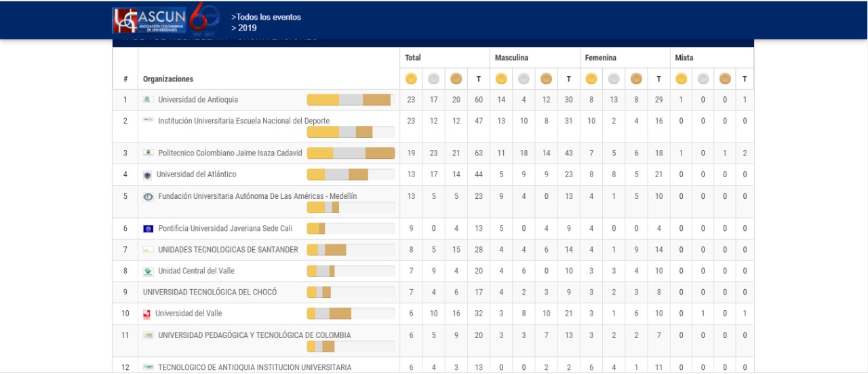Screen dimensions: 868x374
Task: Click Unidades Tecnologicas de Santander logo
Action: (148, 250)
